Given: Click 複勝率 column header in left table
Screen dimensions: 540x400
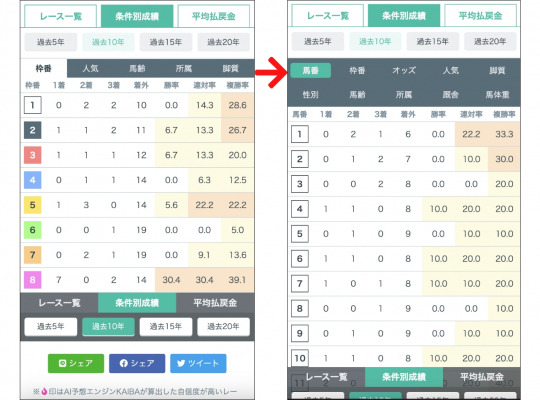Looking at the screenshot, I should pyautogui.click(x=238, y=85).
